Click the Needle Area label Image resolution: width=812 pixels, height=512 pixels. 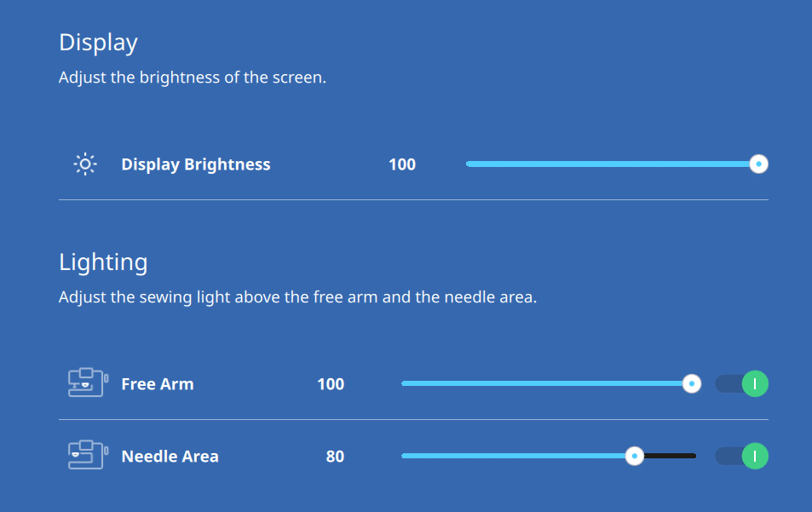(170, 457)
